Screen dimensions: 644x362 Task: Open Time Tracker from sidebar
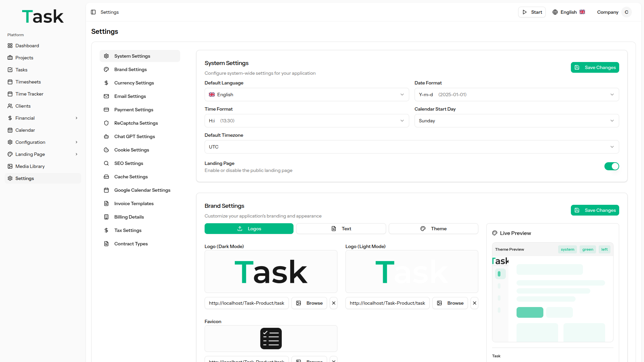[29, 94]
